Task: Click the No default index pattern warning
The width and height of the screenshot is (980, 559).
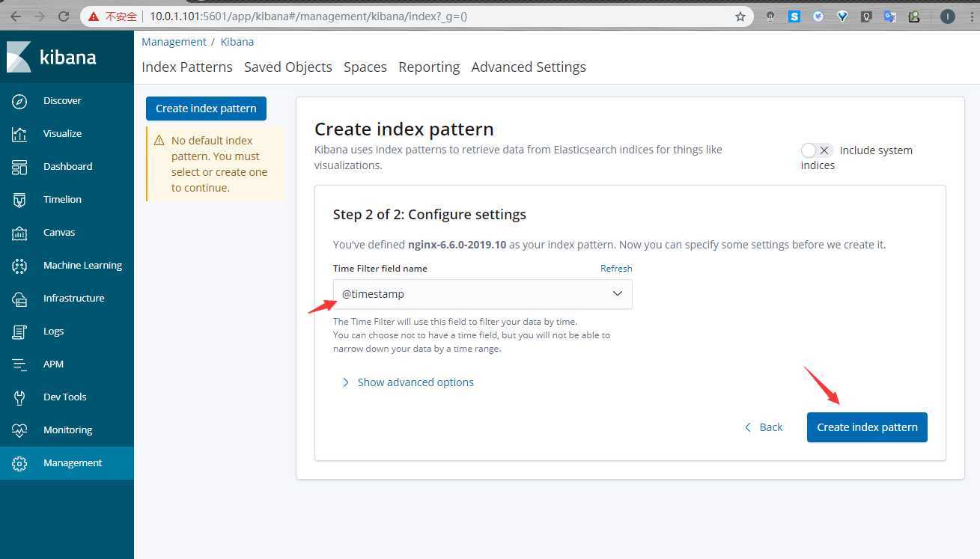Action: click(215, 164)
